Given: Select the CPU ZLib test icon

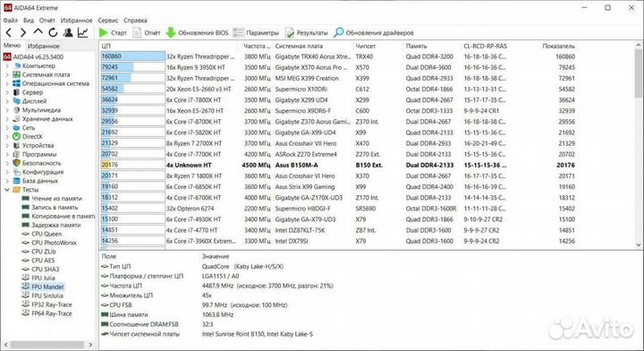Looking at the screenshot, I should click(x=25, y=252).
